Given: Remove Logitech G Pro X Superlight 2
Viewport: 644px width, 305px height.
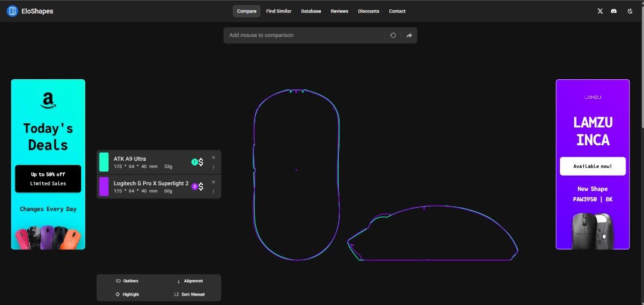Looking at the screenshot, I should click(x=213, y=182).
